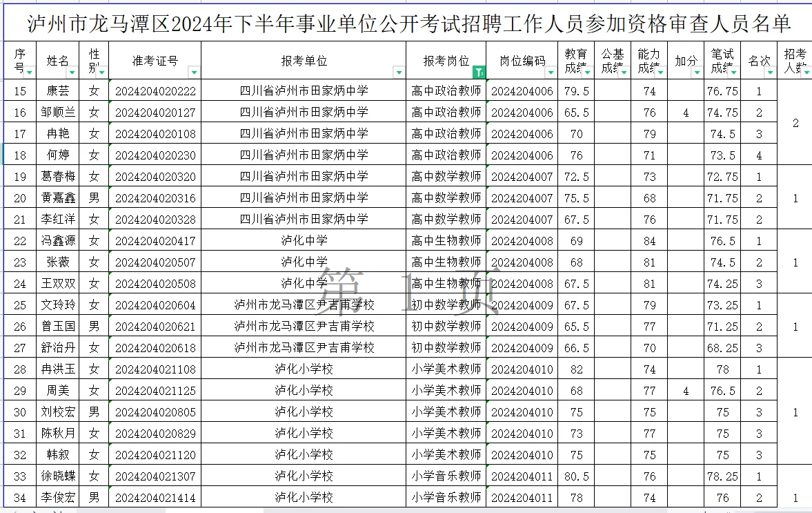Open the 能力成绩 column filter arrow

pyautogui.click(x=660, y=74)
